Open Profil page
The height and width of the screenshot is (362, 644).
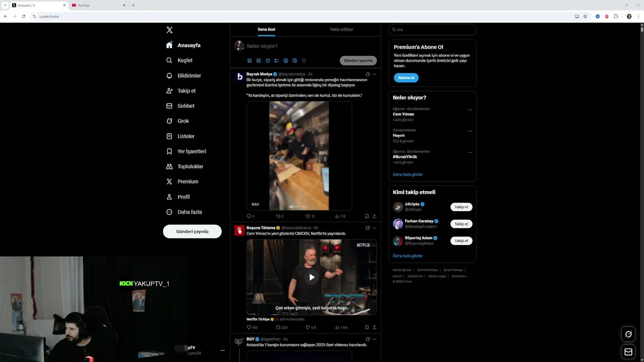[178, 197]
